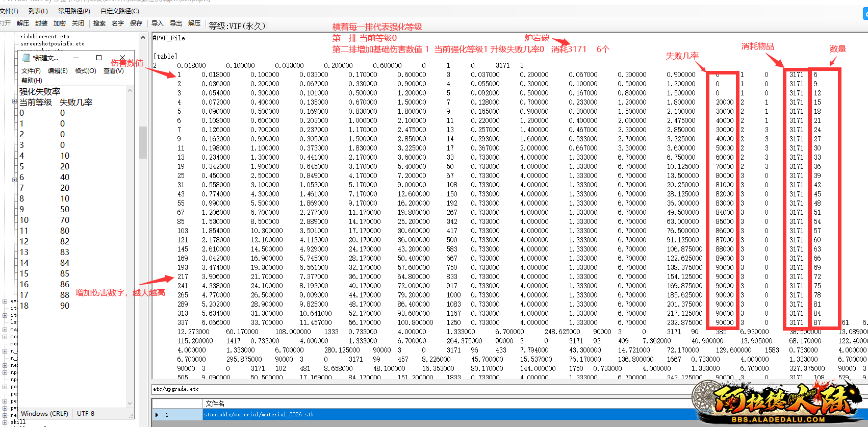Click the 导出 (export) toolbar button
The height and width of the screenshot is (427, 868).
pos(176,23)
